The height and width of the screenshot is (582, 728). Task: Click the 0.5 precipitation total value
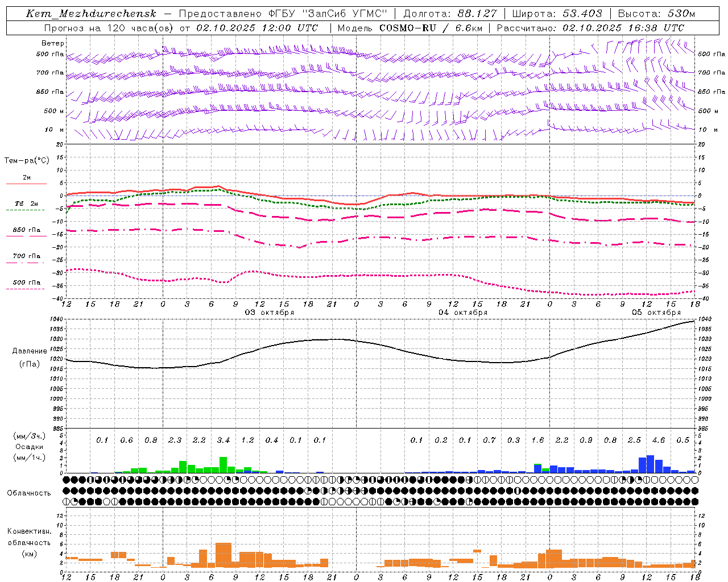(x=682, y=440)
